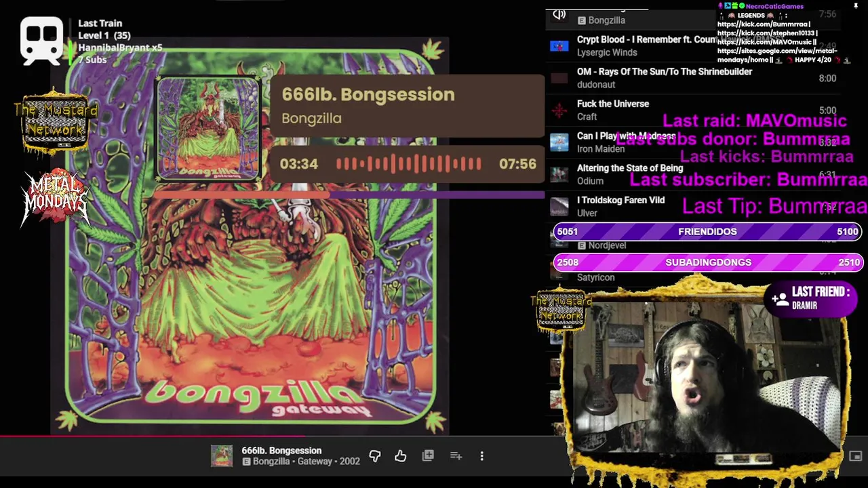This screenshot has width=868, height=488.
Task: Click the thumbs-up like icon
Action: 401,456
